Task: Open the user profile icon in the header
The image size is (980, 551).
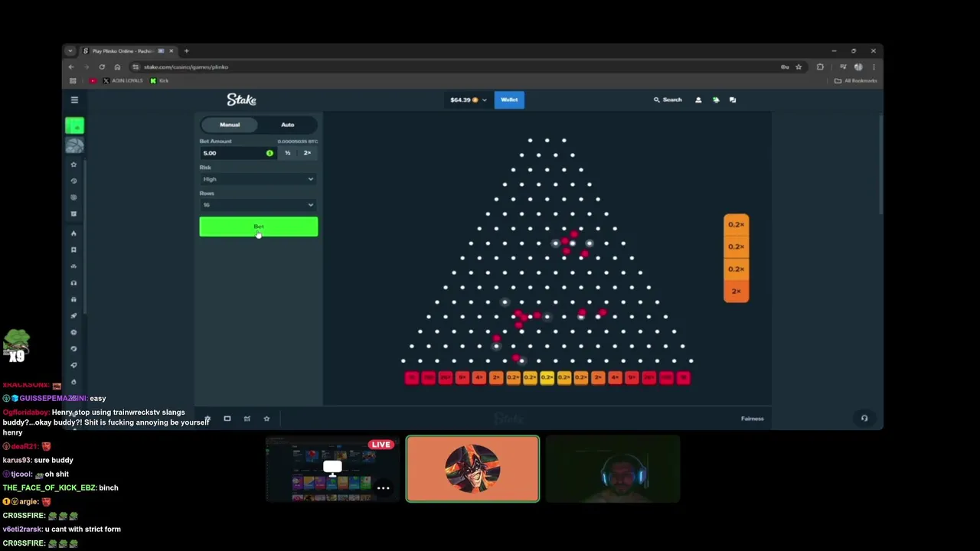Action: (x=698, y=99)
